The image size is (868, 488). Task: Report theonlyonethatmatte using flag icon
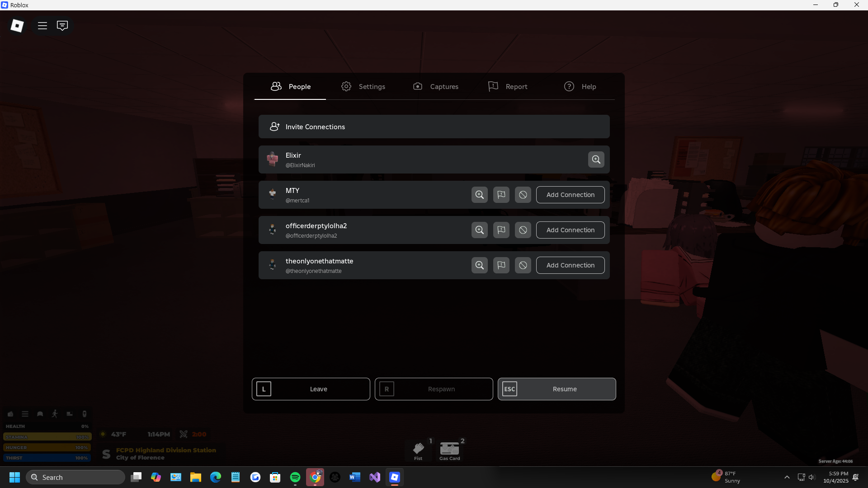pos(501,265)
